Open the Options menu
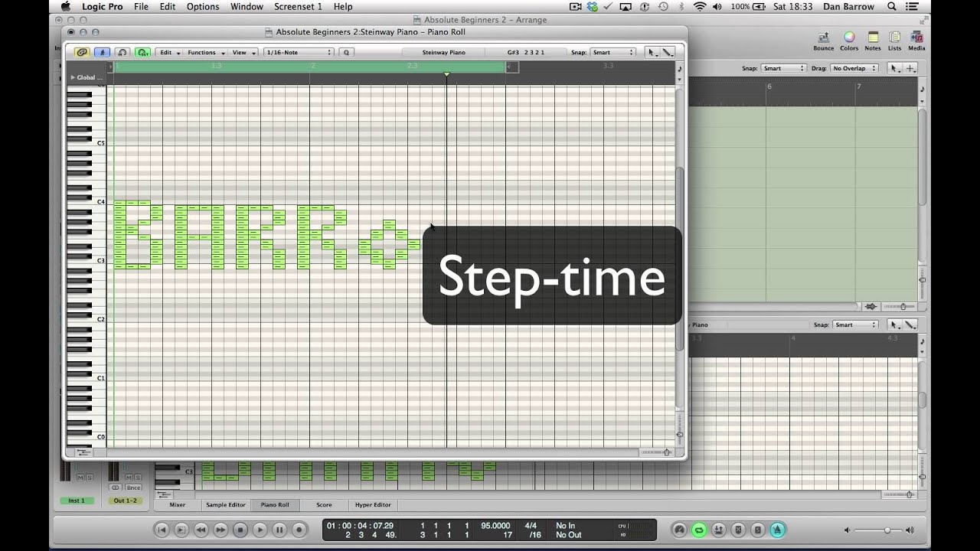Image resolution: width=980 pixels, height=551 pixels. point(203,6)
